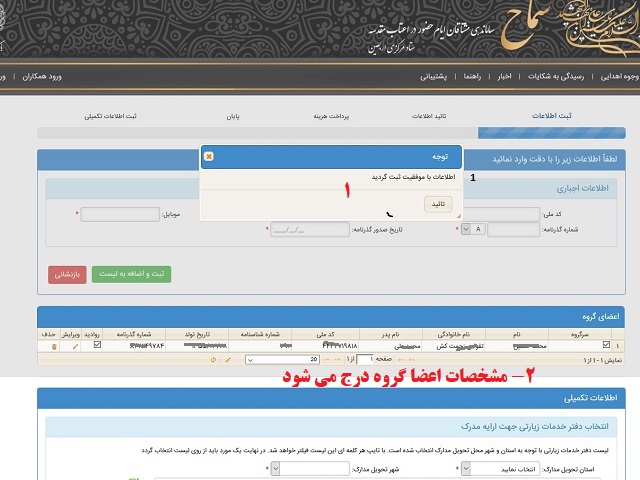Viewport: 640px width, 480px height.
Task: Click the اطلاعات اجباری section header
Action: 331,189
